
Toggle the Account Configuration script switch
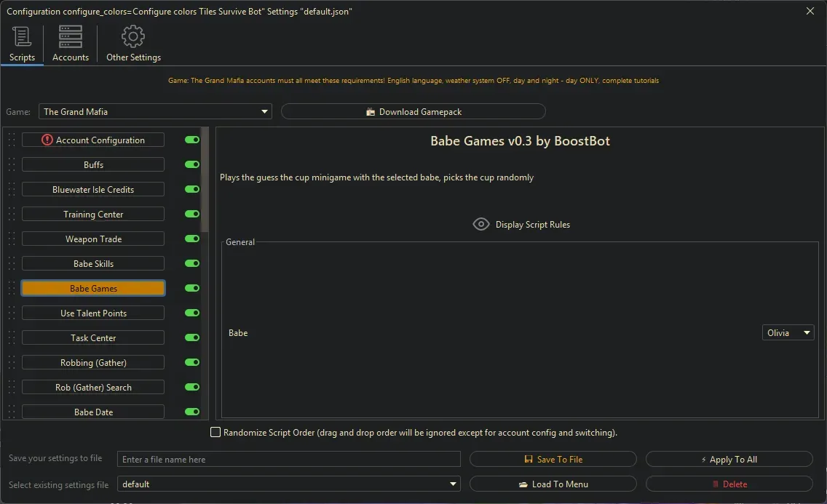[x=192, y=140]
